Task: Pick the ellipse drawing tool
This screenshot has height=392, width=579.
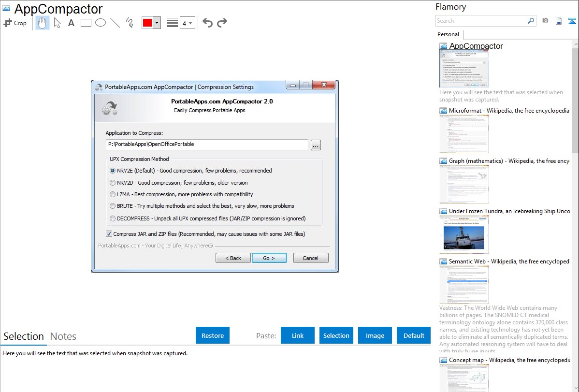Action: pos(101,23)
